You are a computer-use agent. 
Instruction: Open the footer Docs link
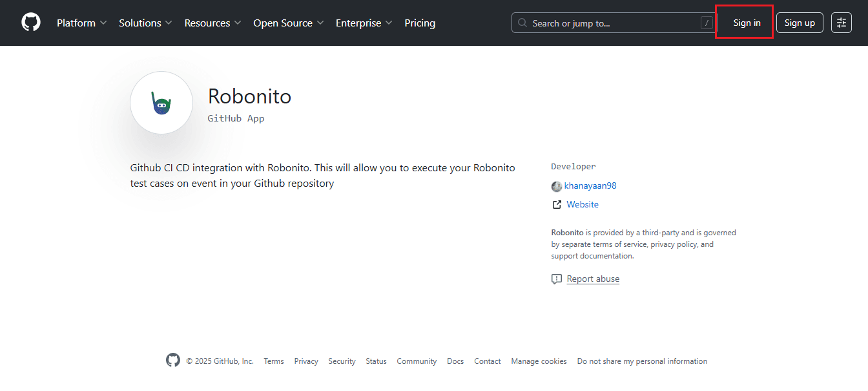455,361
